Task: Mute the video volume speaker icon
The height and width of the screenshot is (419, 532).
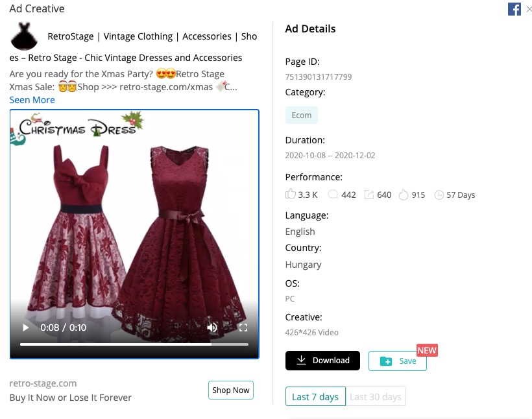Action: coord(212,328)
